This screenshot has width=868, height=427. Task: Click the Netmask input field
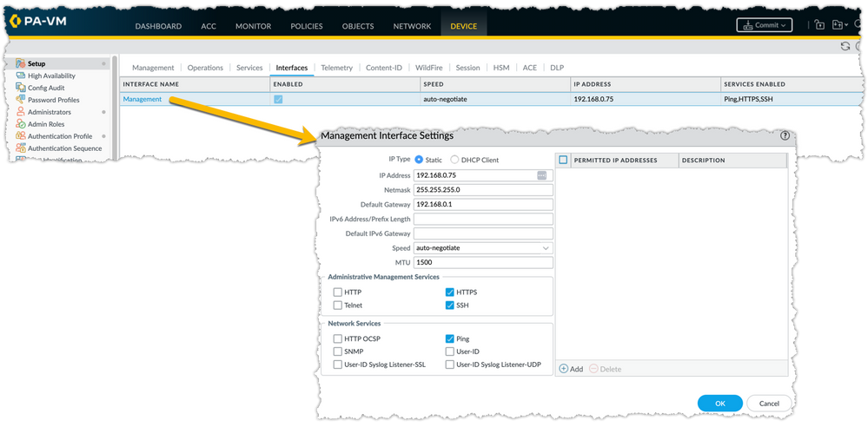coord(483,190)
